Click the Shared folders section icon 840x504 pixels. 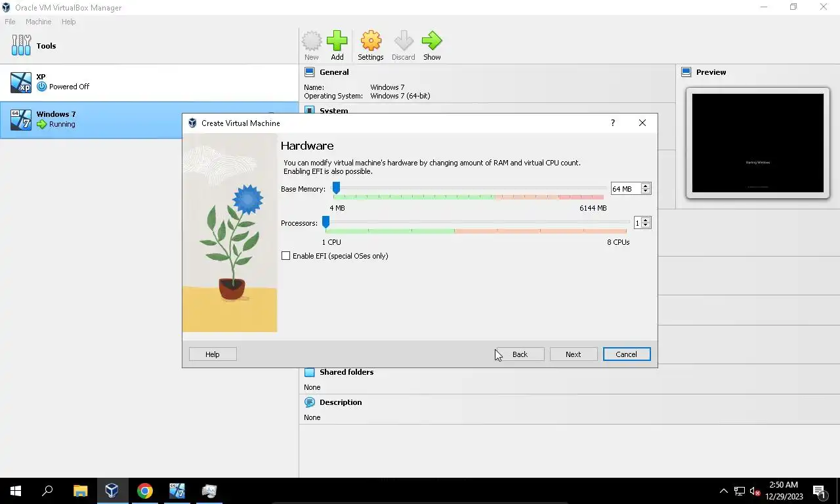(310, 372)
